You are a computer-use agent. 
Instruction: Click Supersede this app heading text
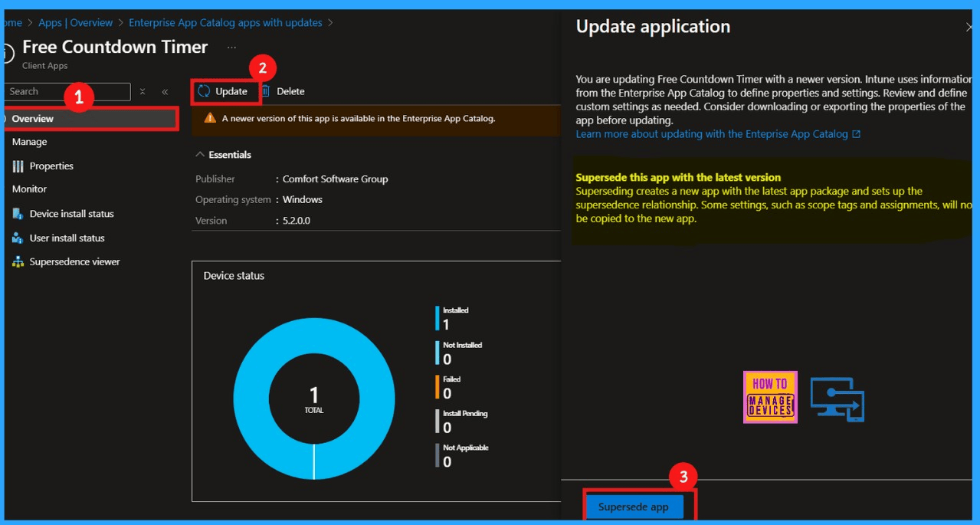[x=678, y=177]
